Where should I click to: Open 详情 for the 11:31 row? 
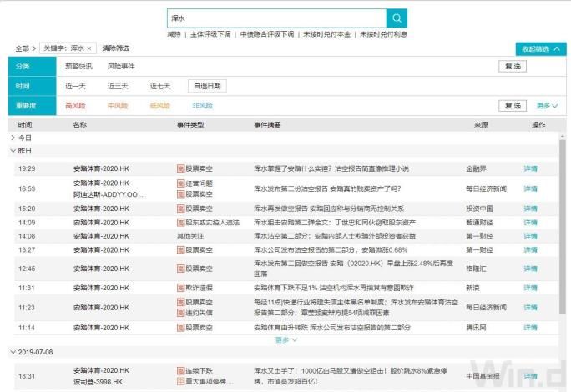click(531, 288)
